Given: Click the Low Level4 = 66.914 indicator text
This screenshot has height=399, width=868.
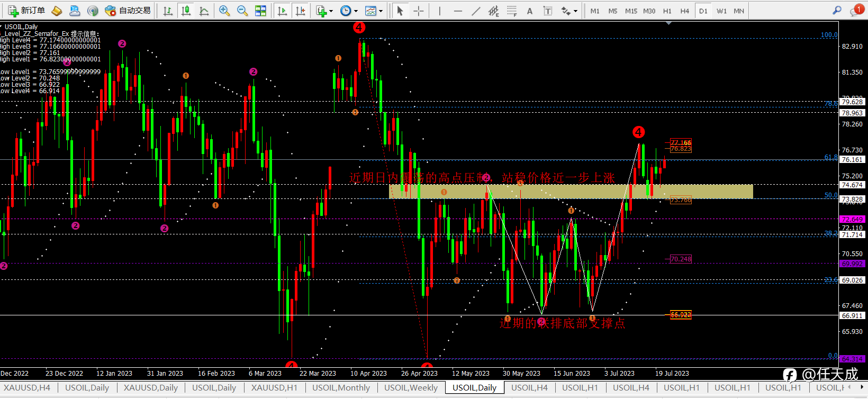Looking at the screenshot, I should 30,91.
